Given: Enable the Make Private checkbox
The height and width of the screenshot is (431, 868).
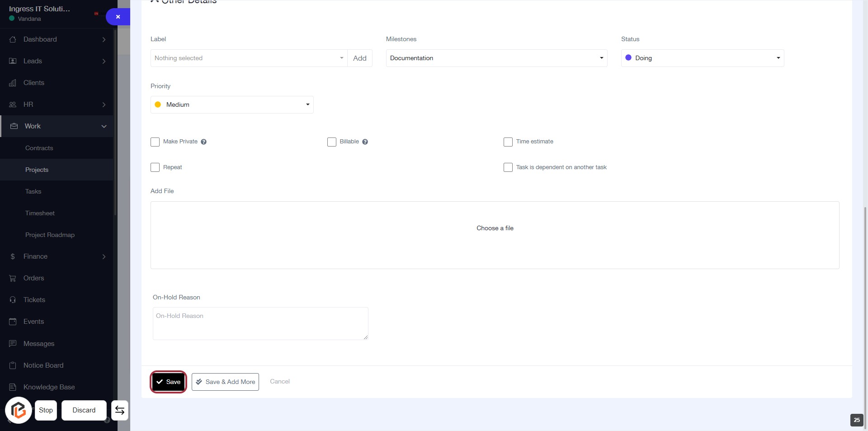Looking at the screenshot, I should tap(155, 142).
